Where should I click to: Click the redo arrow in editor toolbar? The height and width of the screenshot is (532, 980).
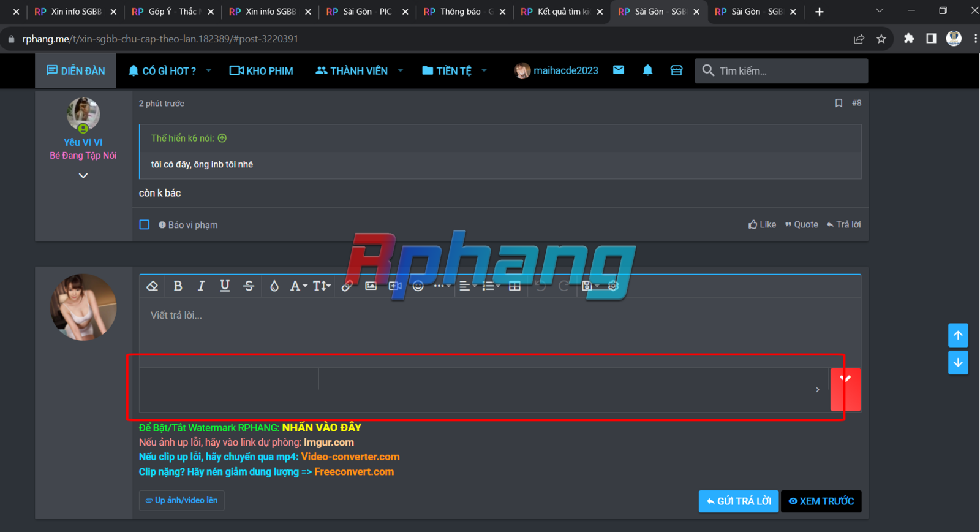coord(563,286)
